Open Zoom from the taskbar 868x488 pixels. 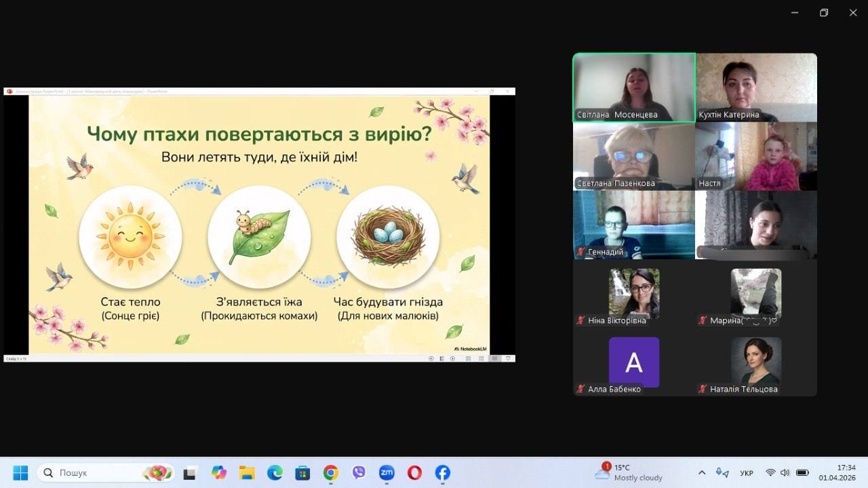coord(387,473)
